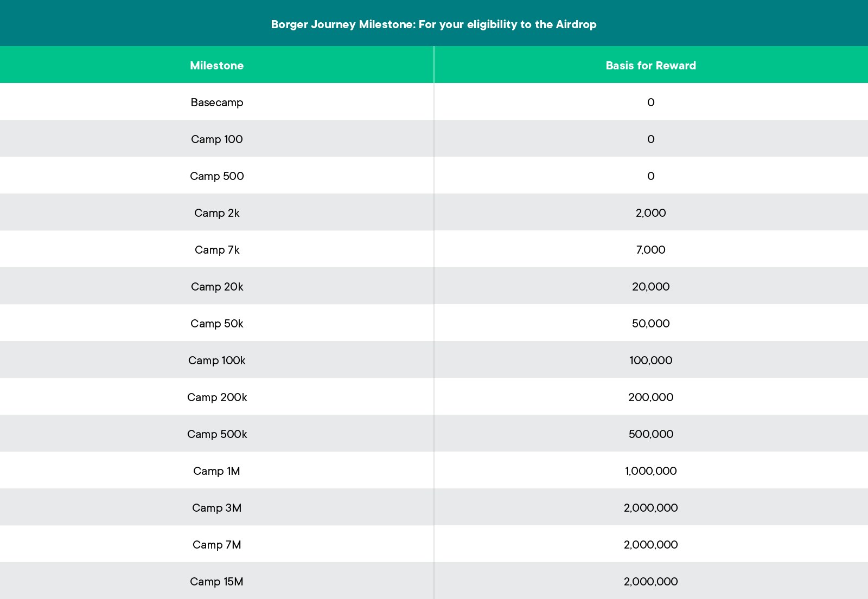Select the 500,000 reward value
The height and width of the screenshot is (599, 868).
point(650,434)
